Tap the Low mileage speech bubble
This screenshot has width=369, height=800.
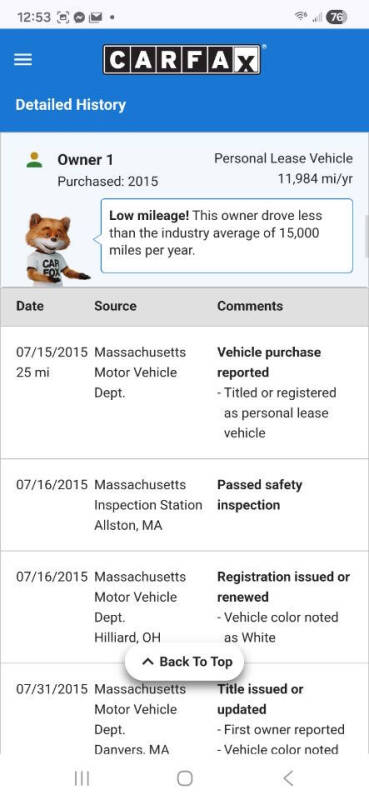pos(227,236)
